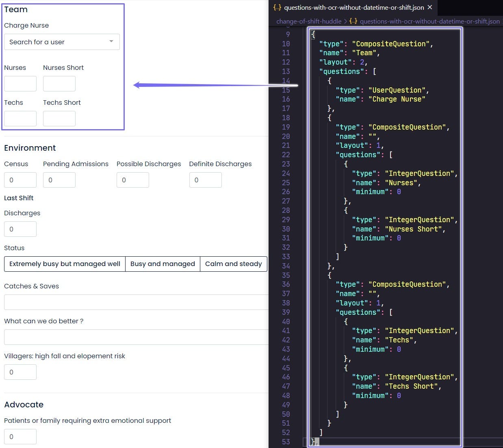Click the Search for a user combo box
The height and width of the screenshot is (448, 503).
[x=57, y=42]
